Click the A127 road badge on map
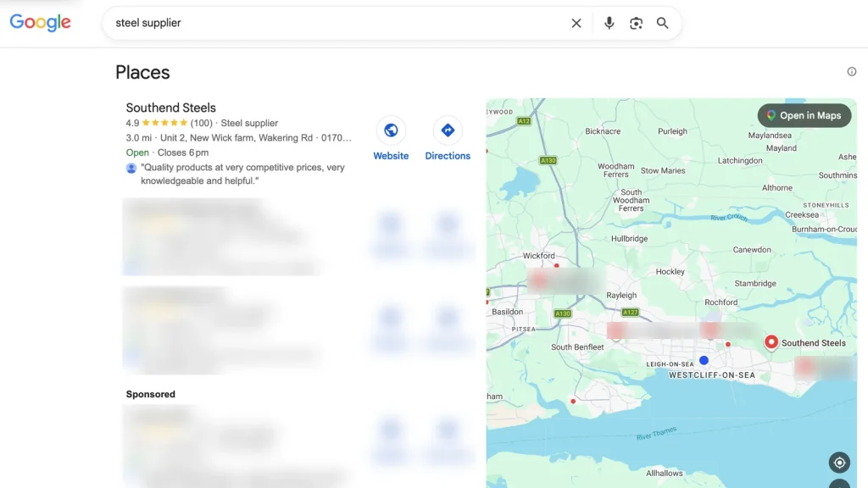Screen dimensions: 868x488 tap(630, 312)
